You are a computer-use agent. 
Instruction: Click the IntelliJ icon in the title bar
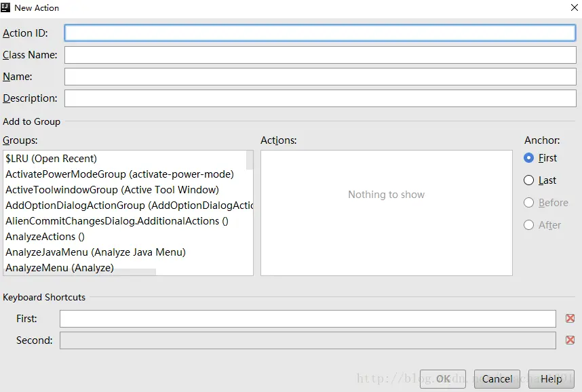tap(5, 7)
